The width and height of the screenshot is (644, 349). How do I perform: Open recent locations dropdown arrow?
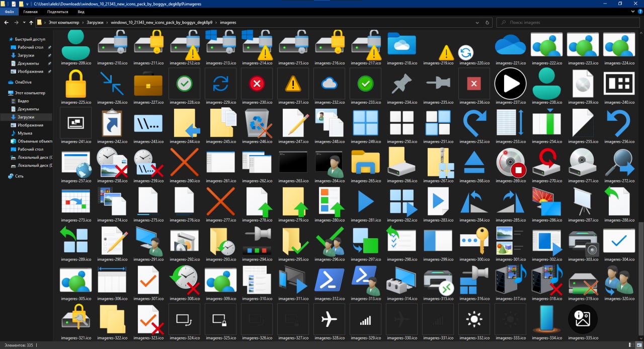tap(24, 23)
